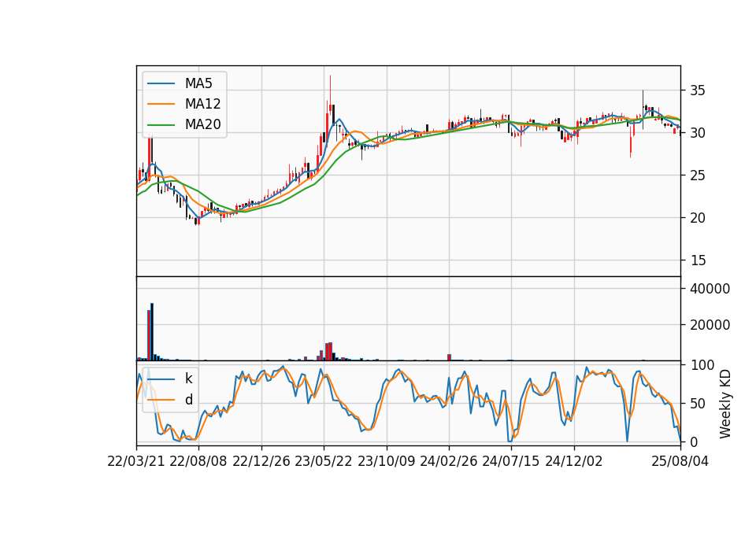Click the price axis value 20
The height and width of the screenshot is (543, 756).
[x=697, y=218]
